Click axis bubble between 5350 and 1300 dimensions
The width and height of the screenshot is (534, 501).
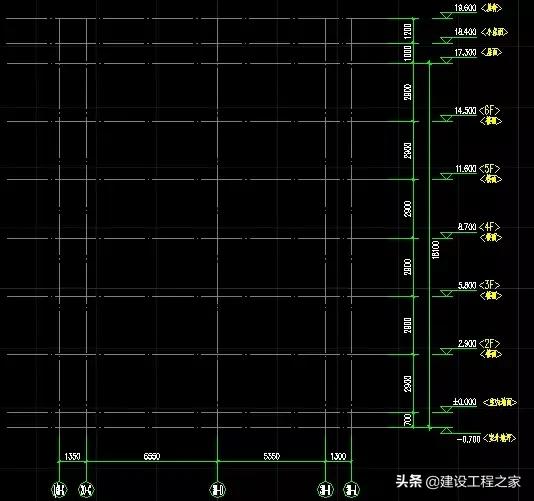point(325,490)
